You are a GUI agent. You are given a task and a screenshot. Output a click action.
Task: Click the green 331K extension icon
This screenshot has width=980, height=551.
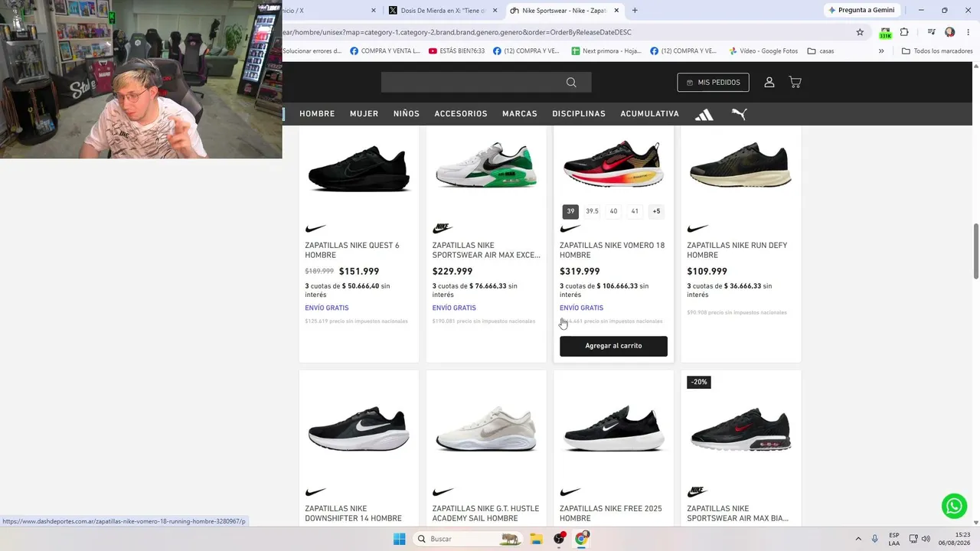885,33
